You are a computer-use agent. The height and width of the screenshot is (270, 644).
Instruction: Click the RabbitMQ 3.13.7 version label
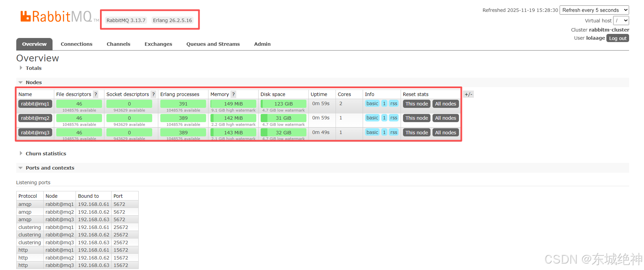coord(126,20)
